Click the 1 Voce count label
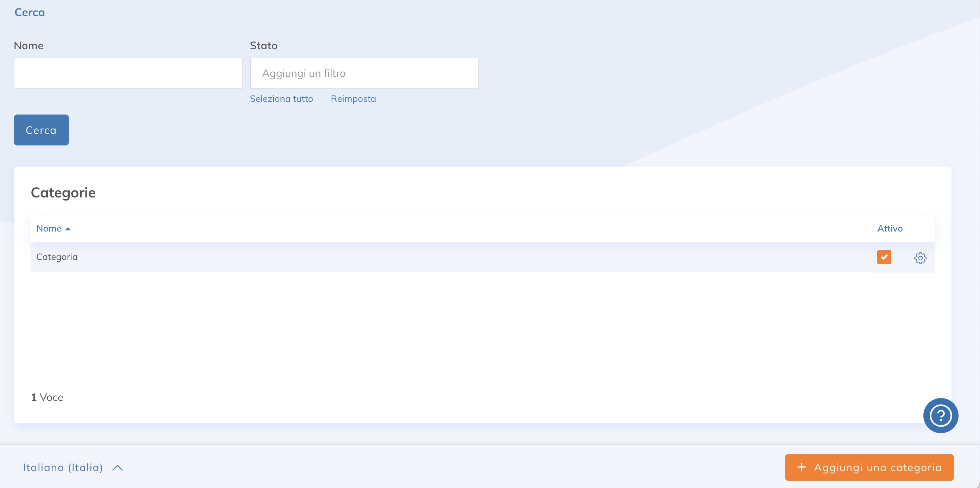This screenshot has width=980, height=488. coord(47,397)
